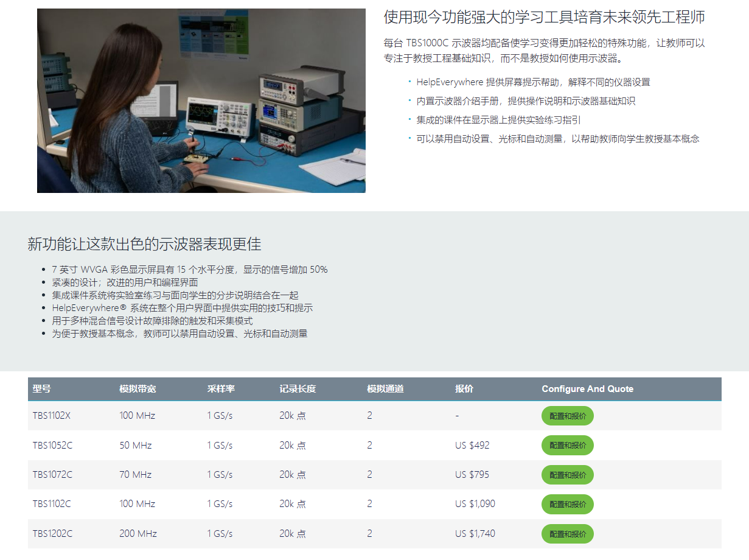Click 1 GS/s sample rate for TBS1052C
This screenshot has height=560, width=749.
coord(220,446)
